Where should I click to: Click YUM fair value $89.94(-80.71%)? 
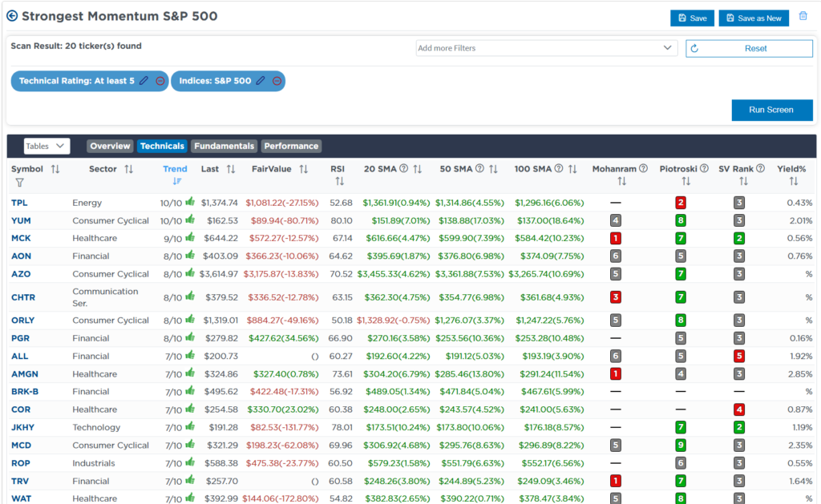point(285,220)
